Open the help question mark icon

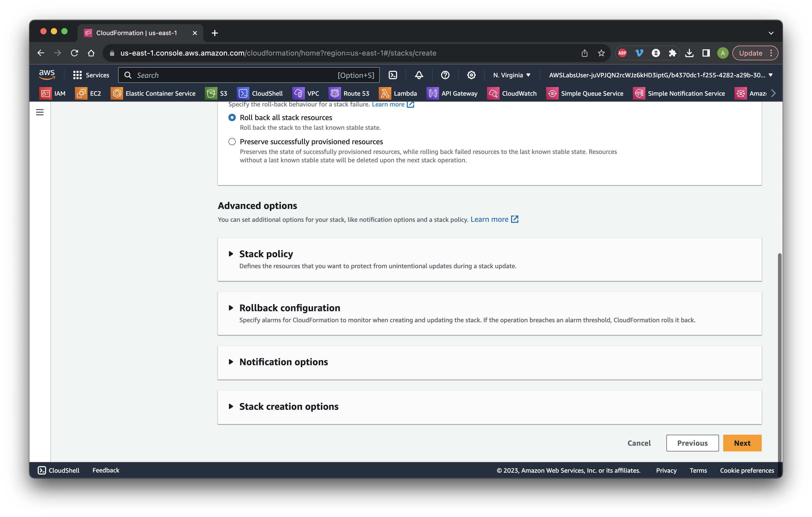click(445, 75)
